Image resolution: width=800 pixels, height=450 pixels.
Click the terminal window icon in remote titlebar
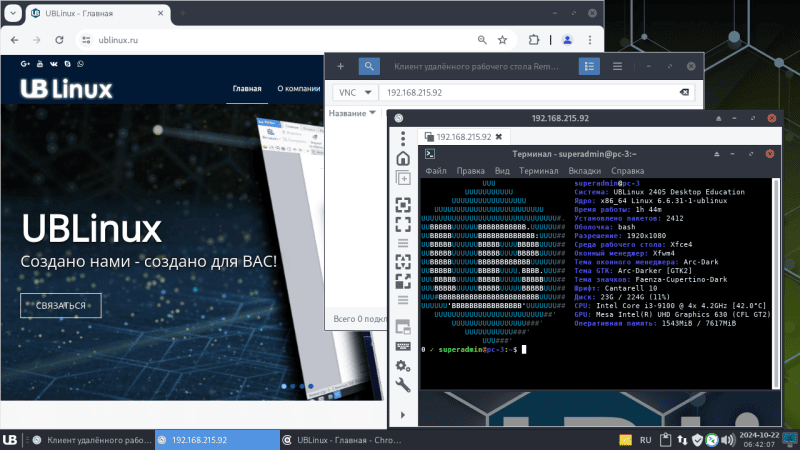point(430,154)
